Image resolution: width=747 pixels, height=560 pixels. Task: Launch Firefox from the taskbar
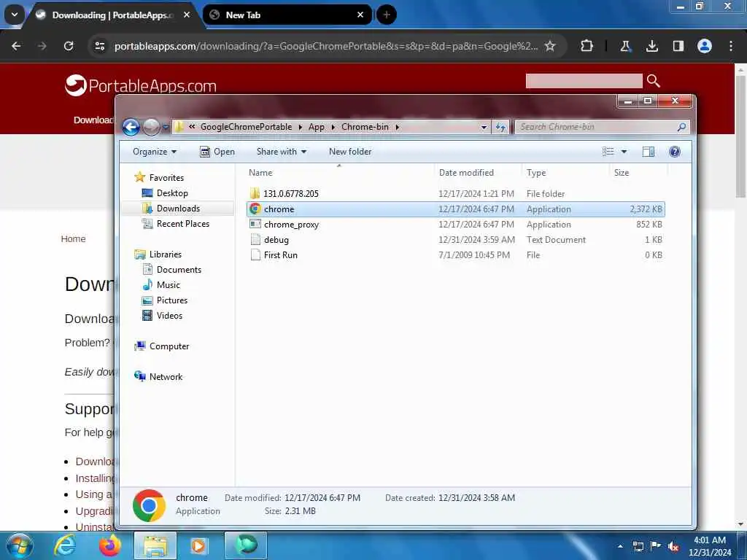click(x=110, y=545)
